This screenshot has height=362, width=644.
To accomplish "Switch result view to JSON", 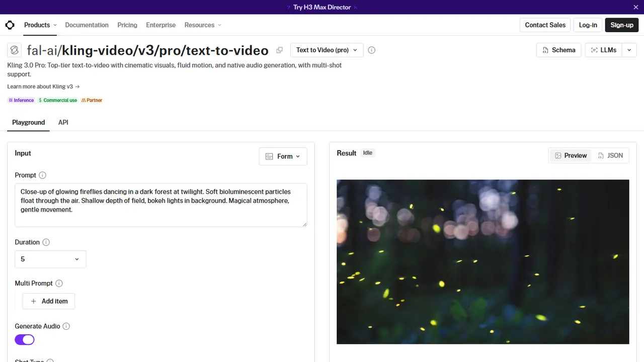I will point(610,155).
